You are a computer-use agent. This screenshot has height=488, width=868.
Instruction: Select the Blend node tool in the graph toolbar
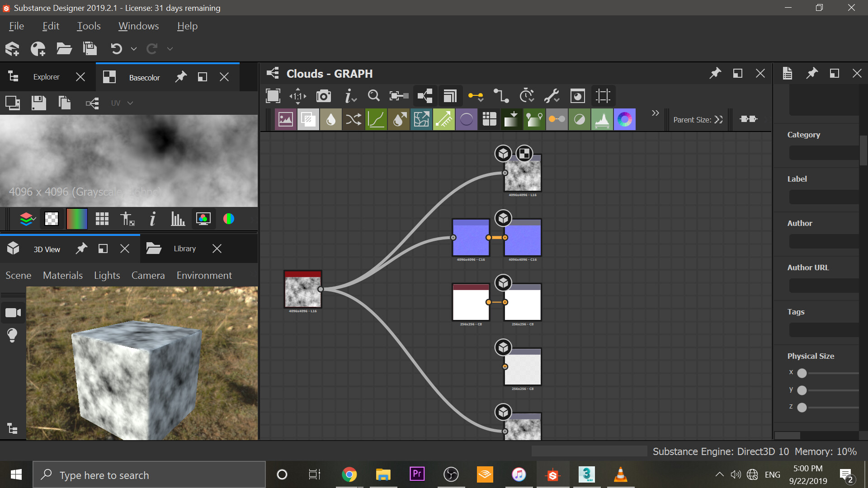click(308, 119)
